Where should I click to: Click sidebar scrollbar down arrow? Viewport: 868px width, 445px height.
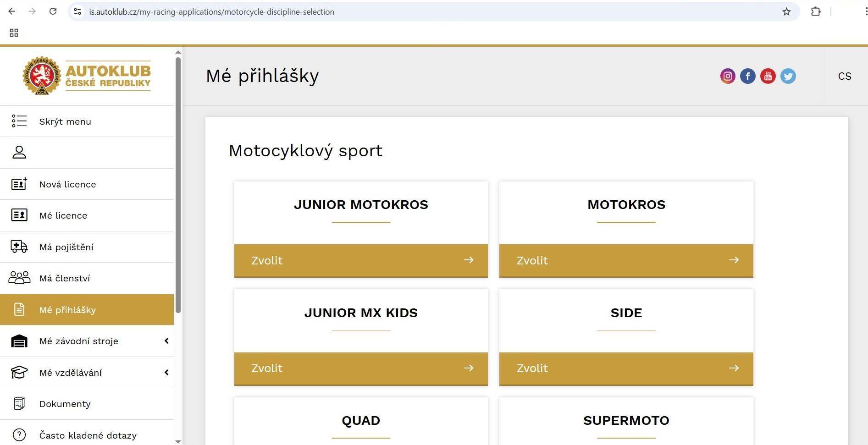tap(178, 441)
